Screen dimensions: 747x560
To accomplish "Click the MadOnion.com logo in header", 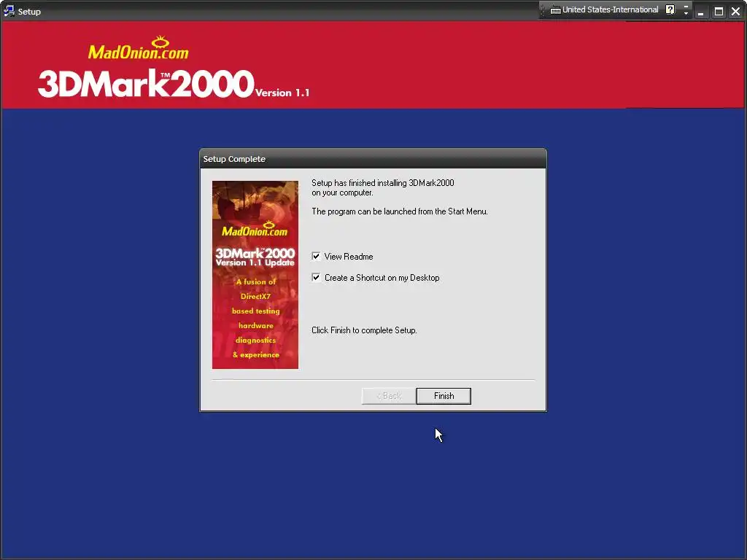I will pos(139,48).
